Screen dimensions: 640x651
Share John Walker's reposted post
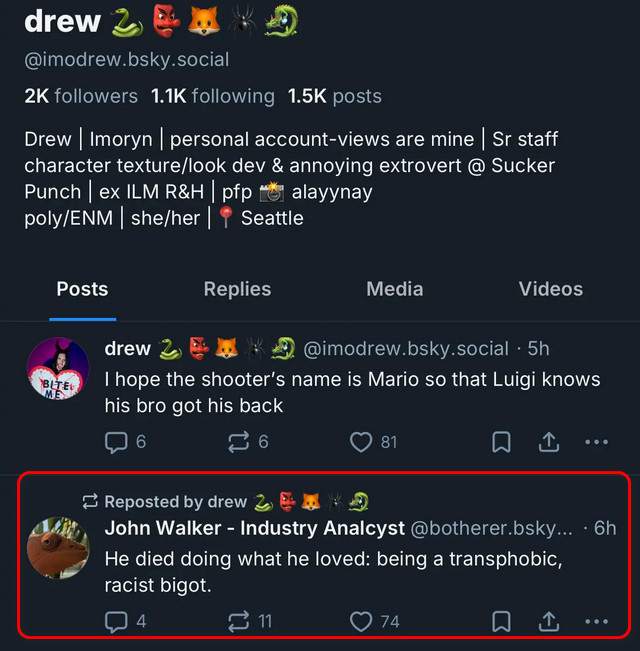[549, 621]
